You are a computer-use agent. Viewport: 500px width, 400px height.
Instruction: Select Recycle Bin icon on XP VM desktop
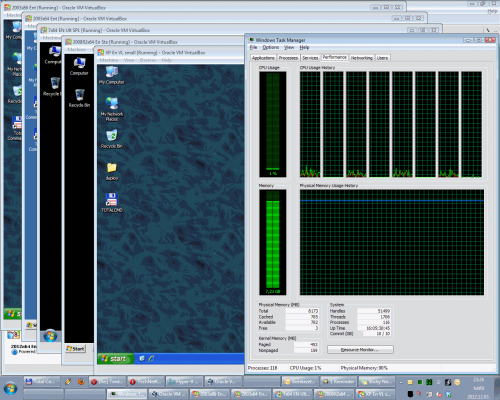coord(112,139)
